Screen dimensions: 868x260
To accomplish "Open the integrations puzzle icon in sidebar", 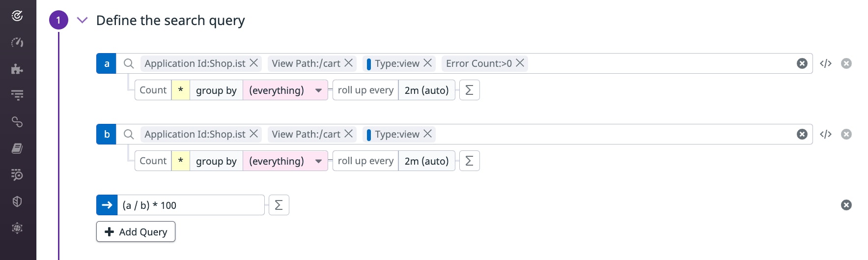I will (17, 69).
